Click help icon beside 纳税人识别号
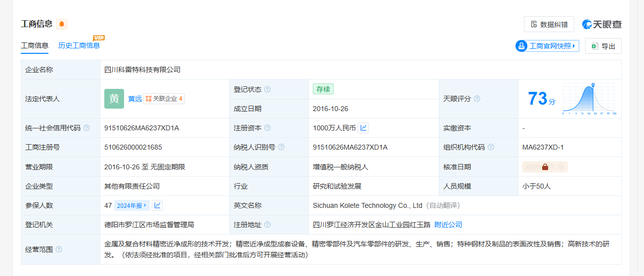644x276 pixels. tap(281, 147)
